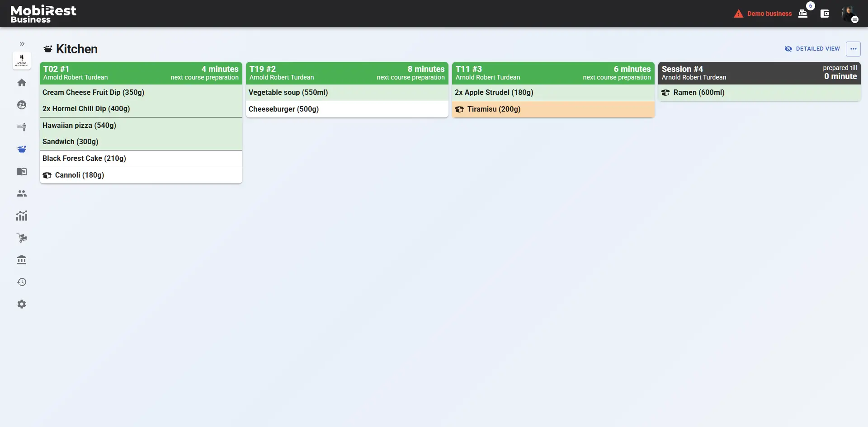Screen dimensions: 868x427
Task: Click the orange Tiramisu (200g) item
Action: (553, 109)
